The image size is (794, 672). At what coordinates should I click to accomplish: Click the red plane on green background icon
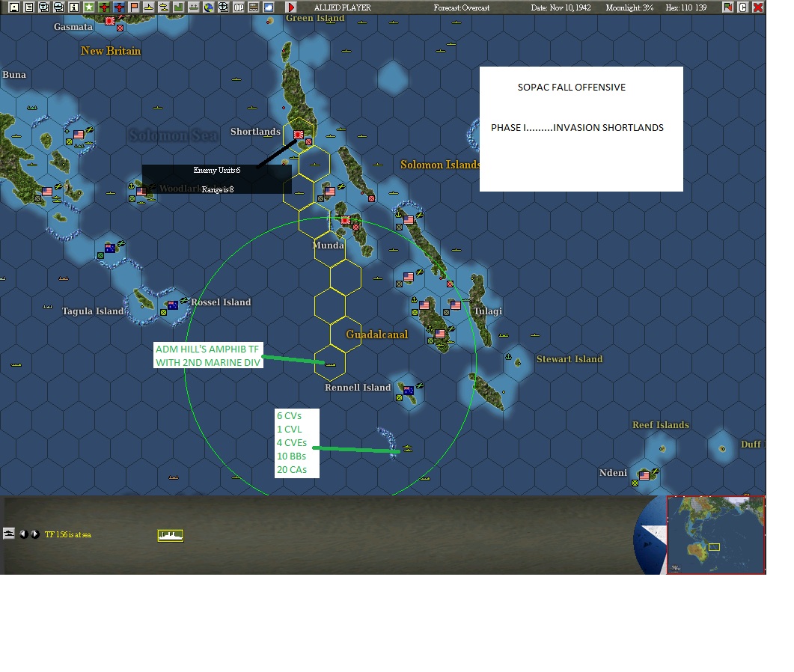pos(104,7)
